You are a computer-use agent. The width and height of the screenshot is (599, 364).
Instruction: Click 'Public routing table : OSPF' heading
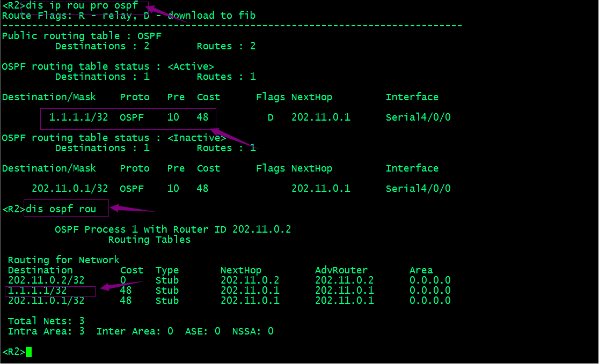pyautogui.click(x=82, y=36)
